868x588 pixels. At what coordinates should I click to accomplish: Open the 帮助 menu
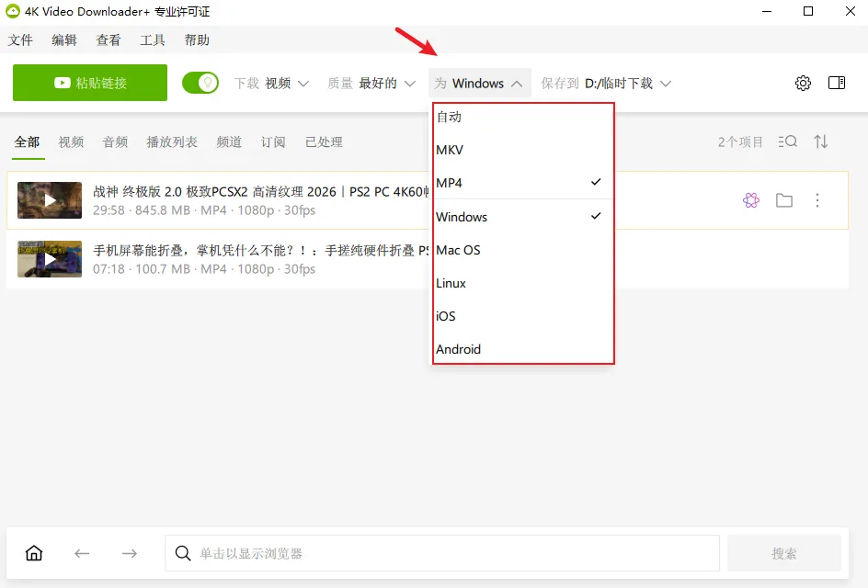pos(197,40)
